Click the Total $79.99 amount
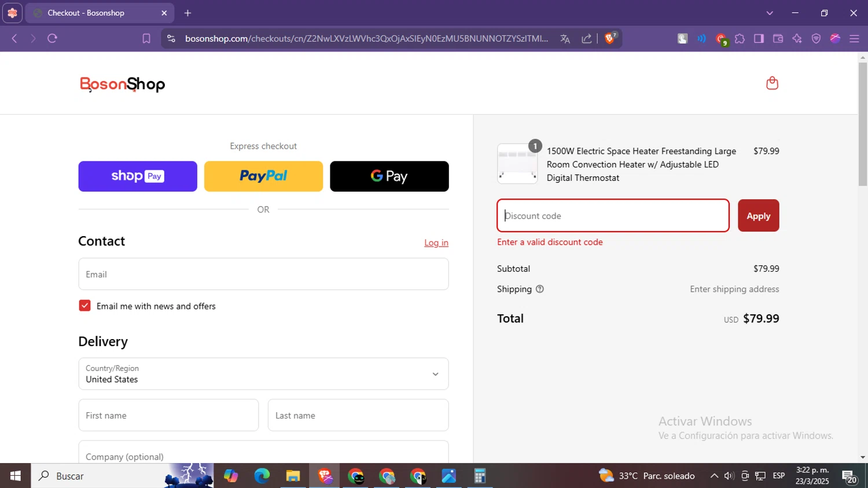This screenshot has height=488, width=868. click(x=761, y=318)
